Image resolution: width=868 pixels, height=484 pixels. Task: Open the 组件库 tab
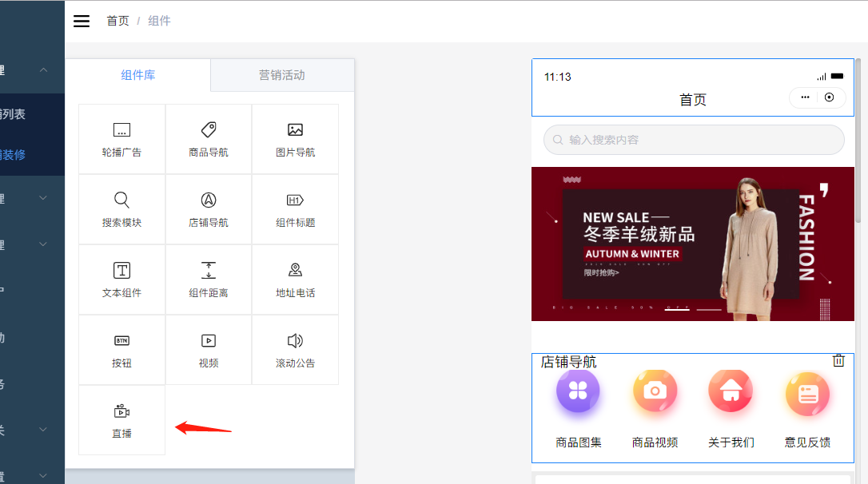(138, 75)
